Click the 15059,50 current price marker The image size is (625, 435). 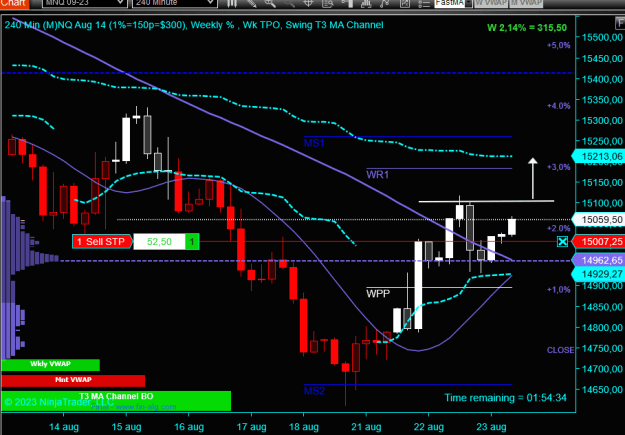click(598, 220)
